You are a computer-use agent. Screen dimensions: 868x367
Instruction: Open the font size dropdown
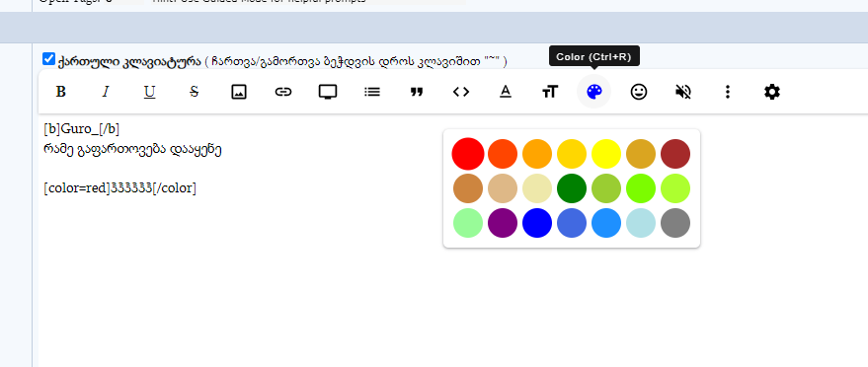pyautogui.click(x=550, y=92)
